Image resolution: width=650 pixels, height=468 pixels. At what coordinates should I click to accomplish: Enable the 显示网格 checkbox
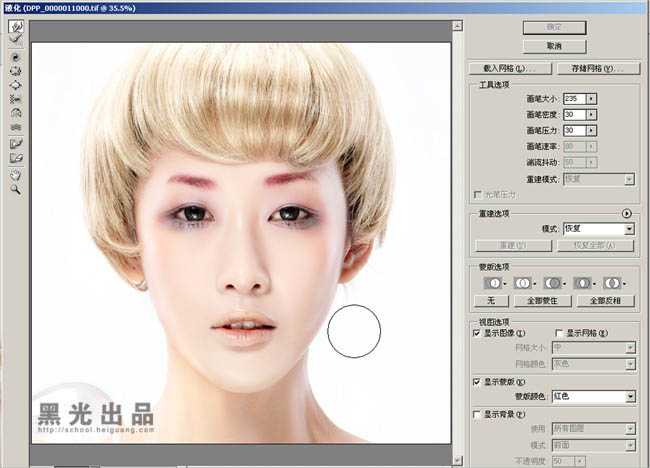coord(558,333)
